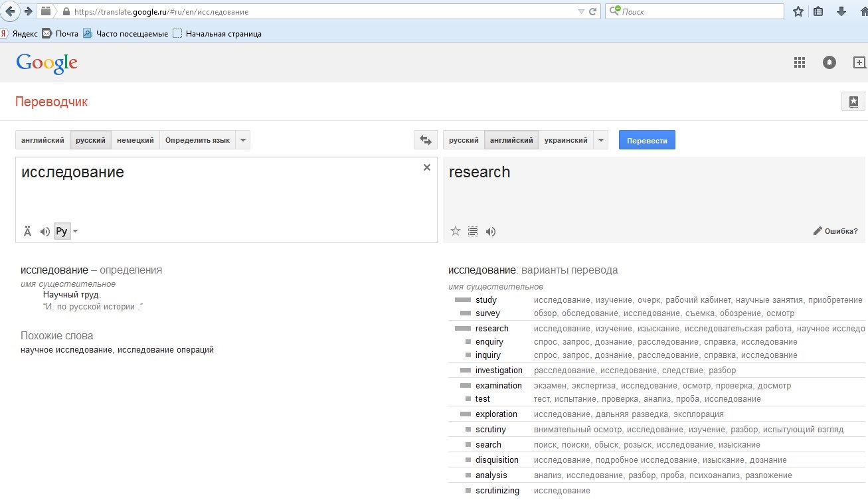The width and height of the screenshot is (868, 502).
Task: Save translation with star icon under research
Action: coord(456,231)
